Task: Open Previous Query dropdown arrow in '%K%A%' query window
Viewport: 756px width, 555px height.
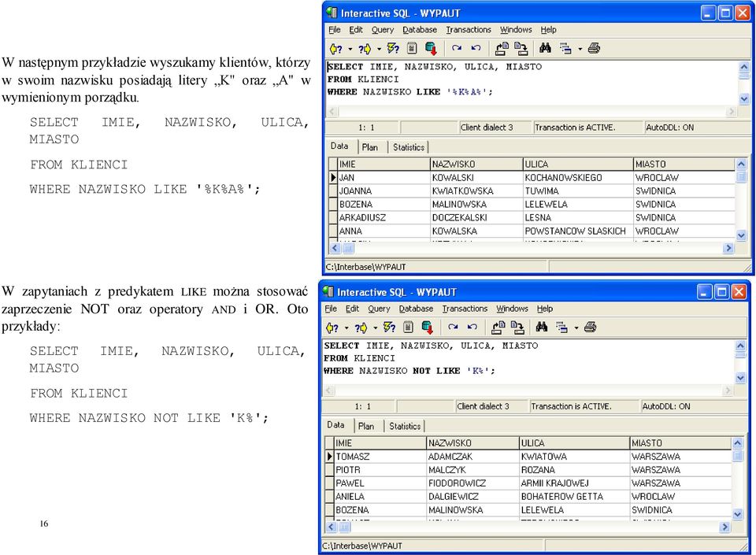Action: click(350, 49)
